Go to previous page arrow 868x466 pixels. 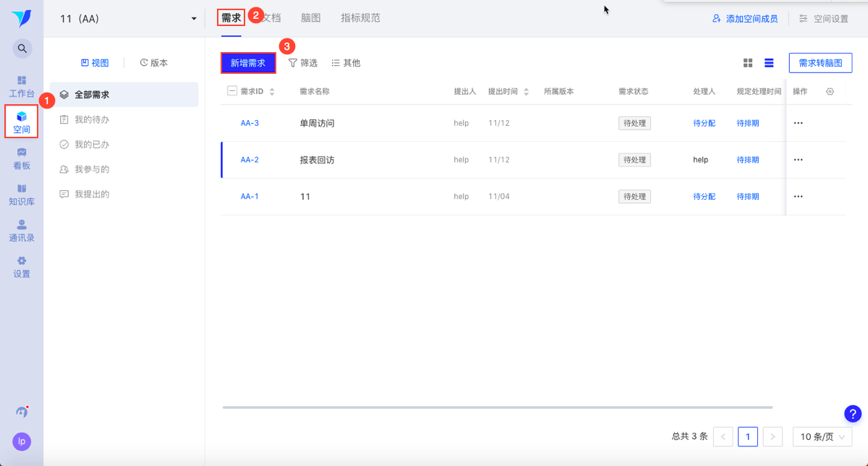[x=723, y=436]
